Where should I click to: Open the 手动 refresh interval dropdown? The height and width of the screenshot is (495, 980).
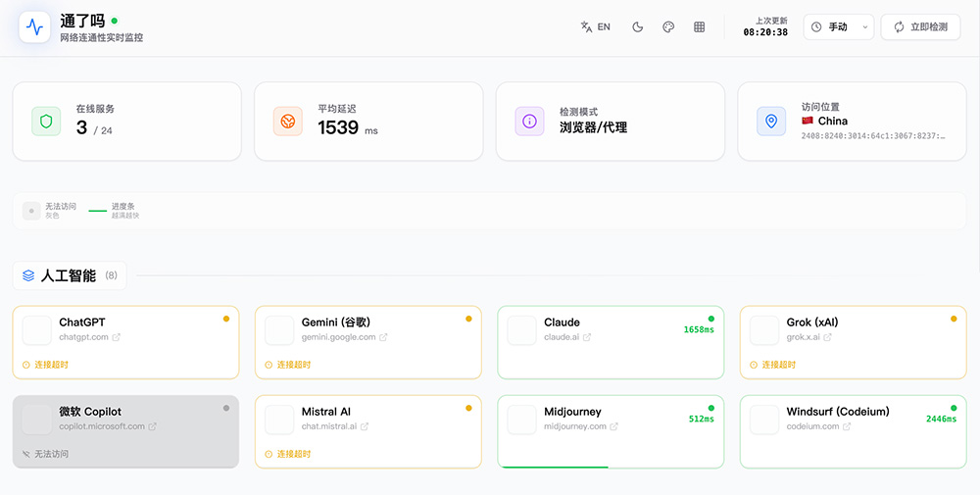839,26
